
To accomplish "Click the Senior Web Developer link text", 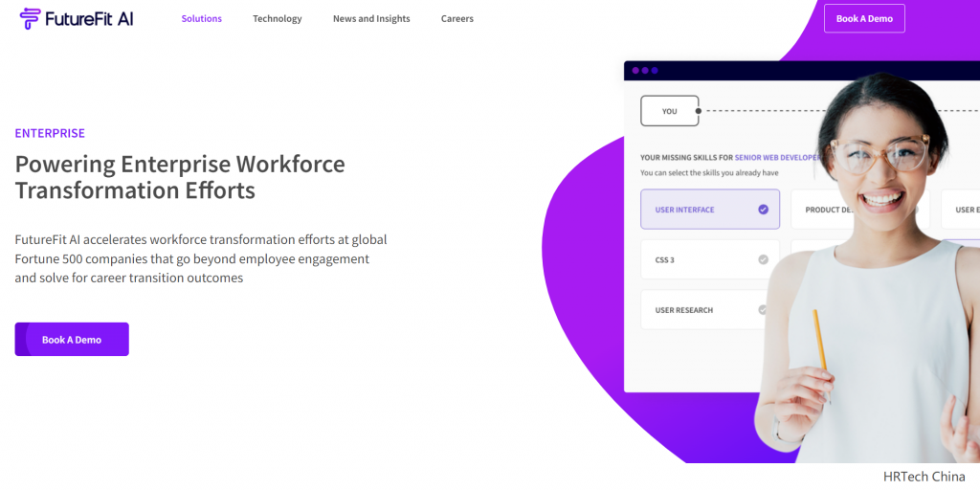I will tap(777, 158).
